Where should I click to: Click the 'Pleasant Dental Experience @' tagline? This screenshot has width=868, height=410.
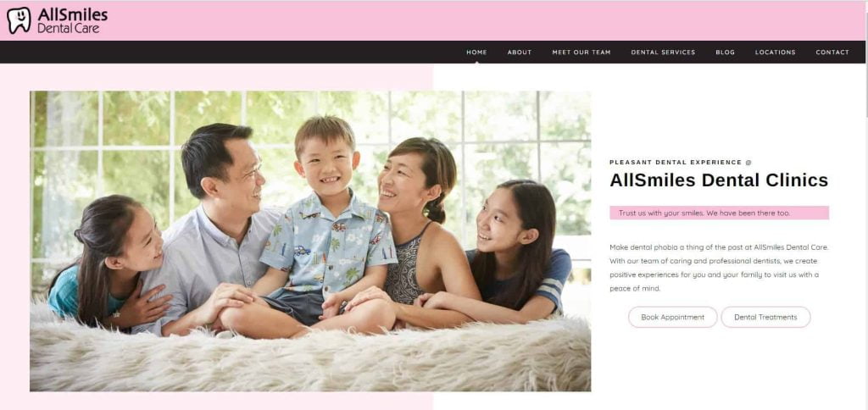(681, 162)
